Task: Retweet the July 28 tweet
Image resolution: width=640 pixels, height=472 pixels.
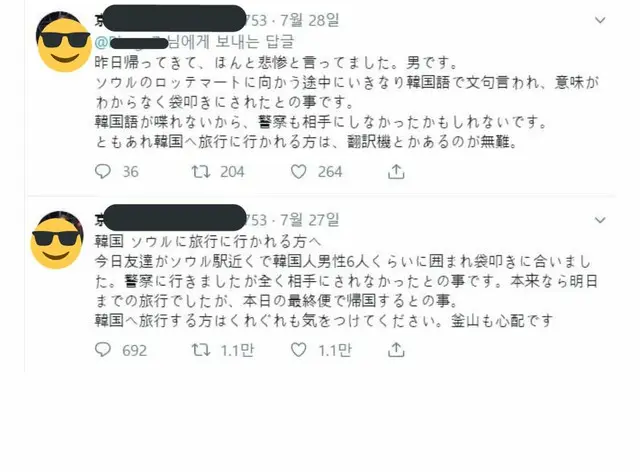Action: pos(201,171)
